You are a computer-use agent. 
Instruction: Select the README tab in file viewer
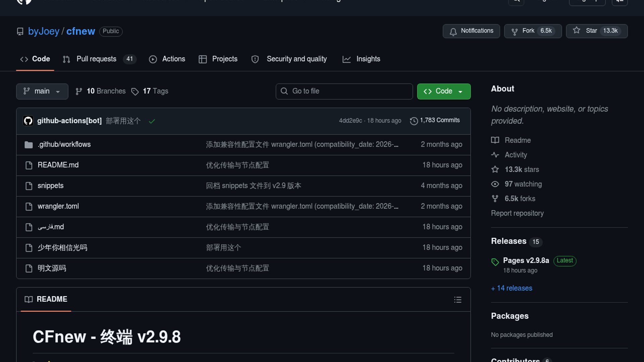tap(46, 299)
